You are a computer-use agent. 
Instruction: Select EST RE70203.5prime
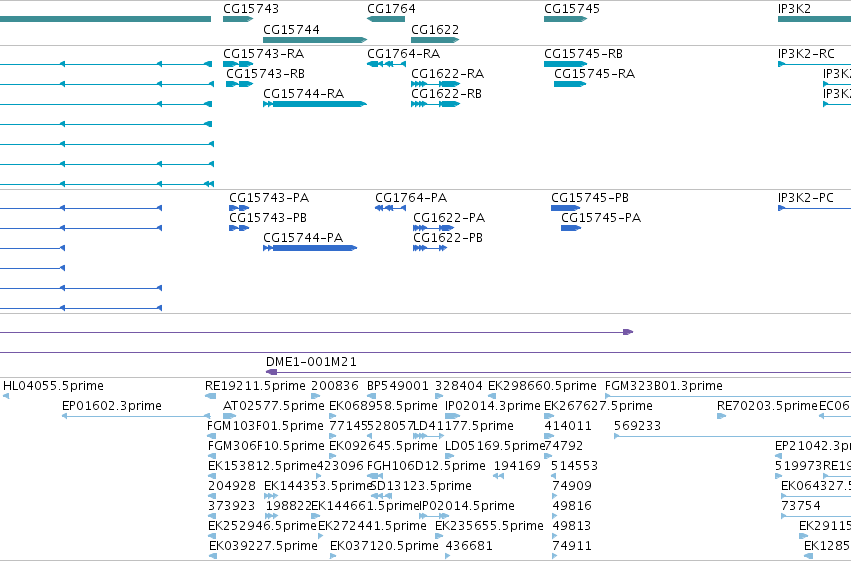pos(767,406)
